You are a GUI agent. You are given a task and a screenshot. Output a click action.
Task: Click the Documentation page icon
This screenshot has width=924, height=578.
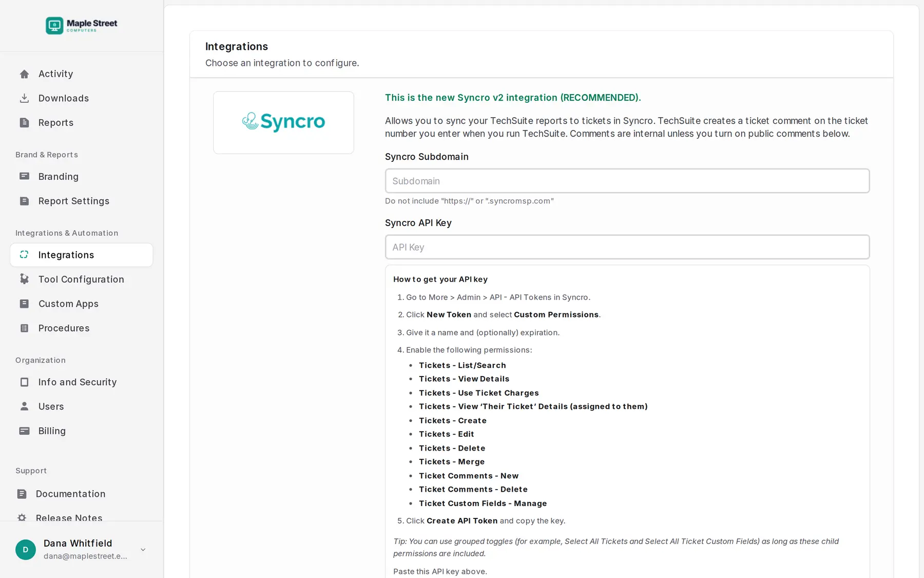click(x=22, y=494)
